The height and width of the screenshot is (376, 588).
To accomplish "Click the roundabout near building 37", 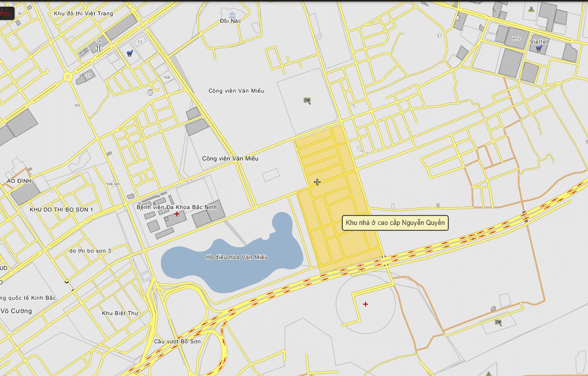I will [67, 77].
